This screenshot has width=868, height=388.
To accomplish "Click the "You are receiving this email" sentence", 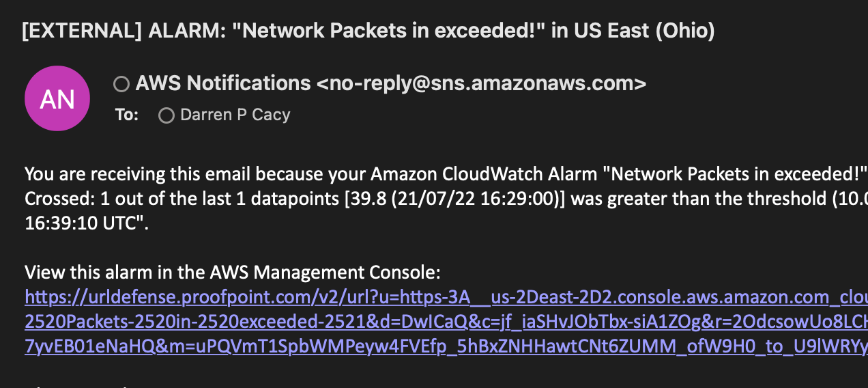I will [446, 174].
